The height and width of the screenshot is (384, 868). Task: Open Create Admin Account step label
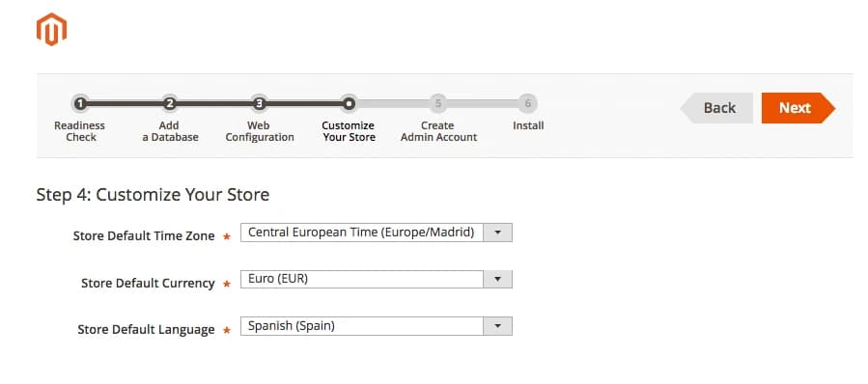coord(438,131)
